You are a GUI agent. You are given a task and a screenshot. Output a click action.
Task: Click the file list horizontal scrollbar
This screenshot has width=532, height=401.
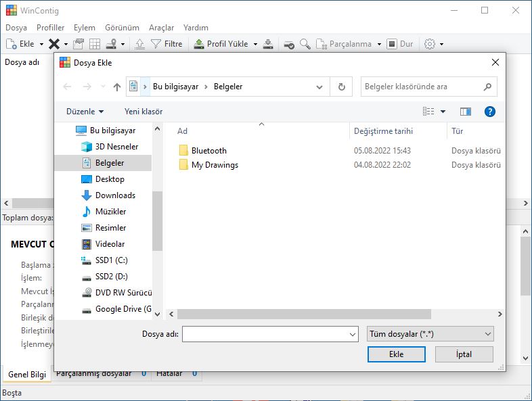click(x=304, y=314)
